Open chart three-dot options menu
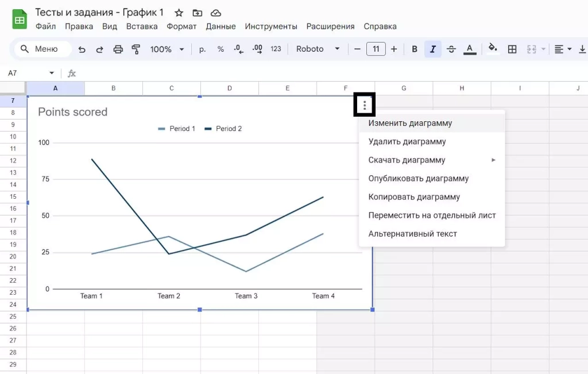Screen dimensions: 588x374 click(x=365, y=105)
